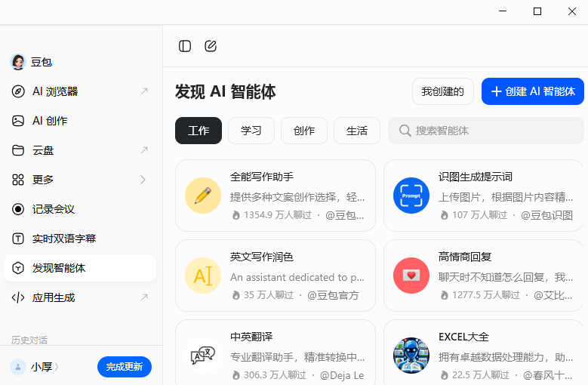
Task: Click 1277.5 万人聊过 stat text
Action: pyautogui.click(x=486, y=295)
